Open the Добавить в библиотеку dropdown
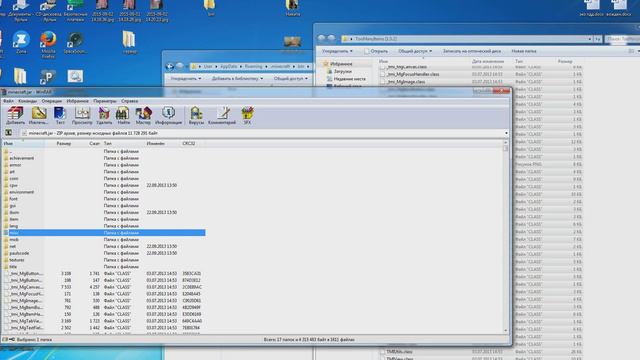The image size is (640, 360). pyautogui.click(x=237, y=78)
